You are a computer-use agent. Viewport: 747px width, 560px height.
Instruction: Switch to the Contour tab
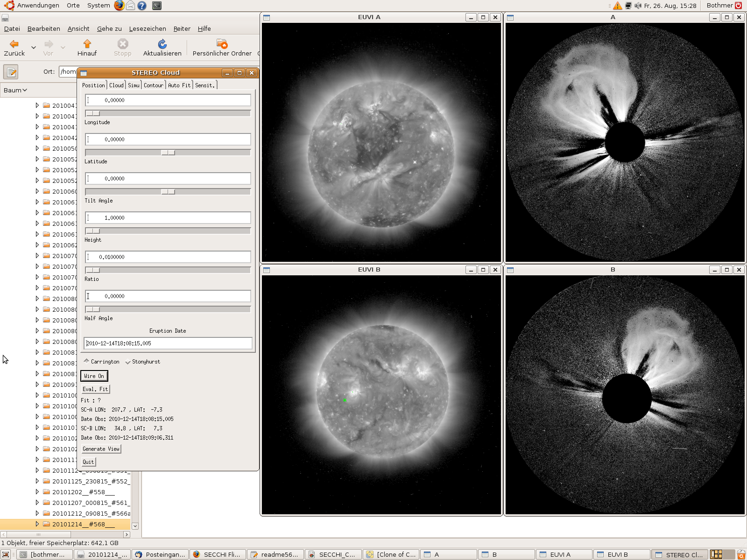pyautogui.click(x=154, y=85)
